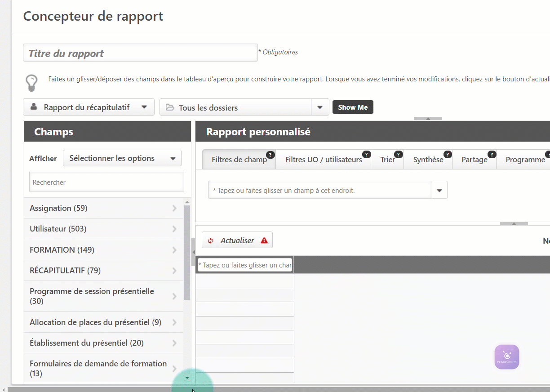Viewport: 550px width, 392px height.
Task: Open help badge on Partage tab
Action: 492,155
